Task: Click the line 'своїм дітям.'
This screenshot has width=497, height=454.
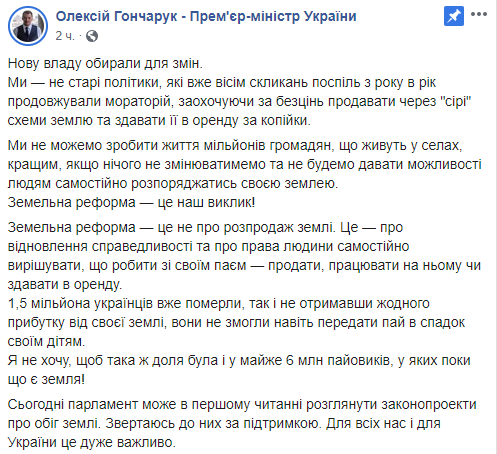Action: (46, 341)
